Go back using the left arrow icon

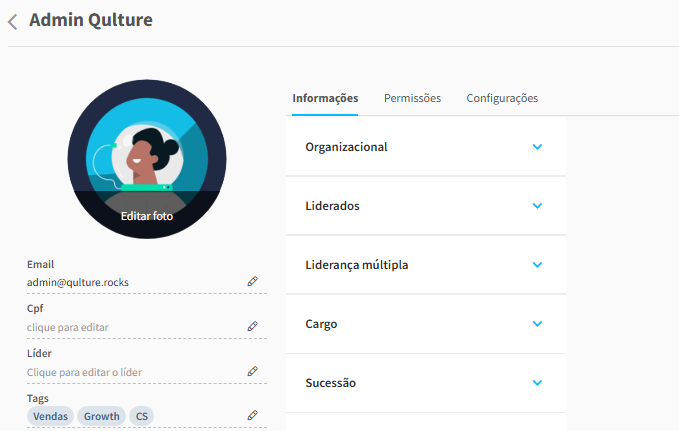pyautogui.click(x=13, y=22)
